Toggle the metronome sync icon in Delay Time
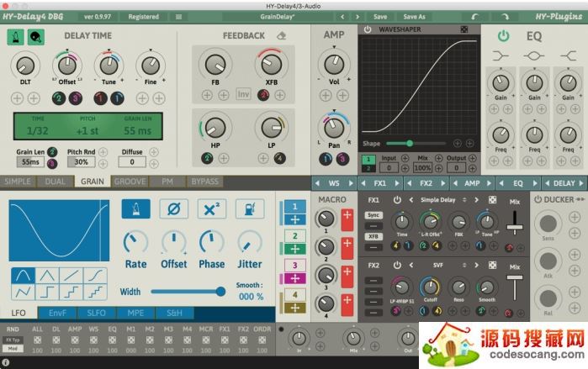 (16, 36)
